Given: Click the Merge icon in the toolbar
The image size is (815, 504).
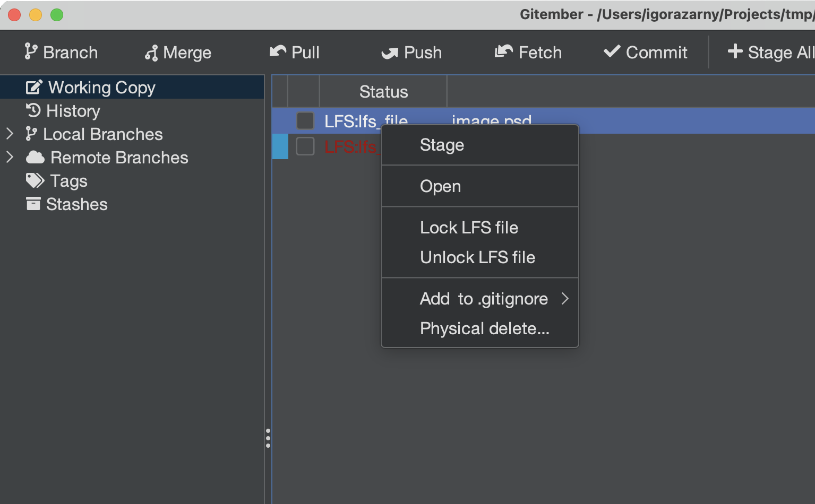Looking at the screenshot, I should pos(152,53).
